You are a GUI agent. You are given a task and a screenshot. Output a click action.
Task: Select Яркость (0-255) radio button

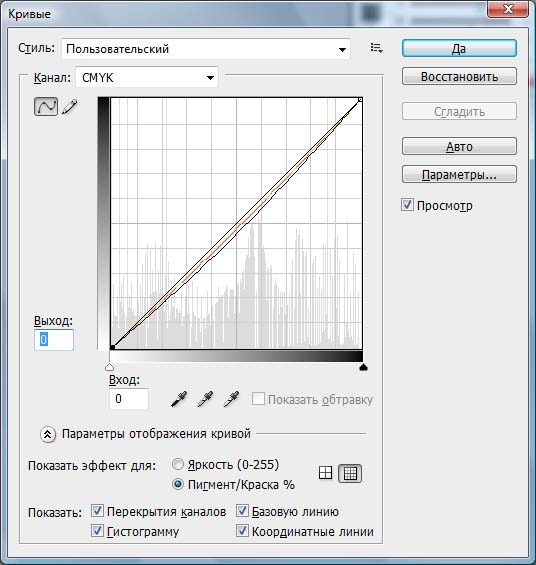pyautogui.click(x=178, y=464)
